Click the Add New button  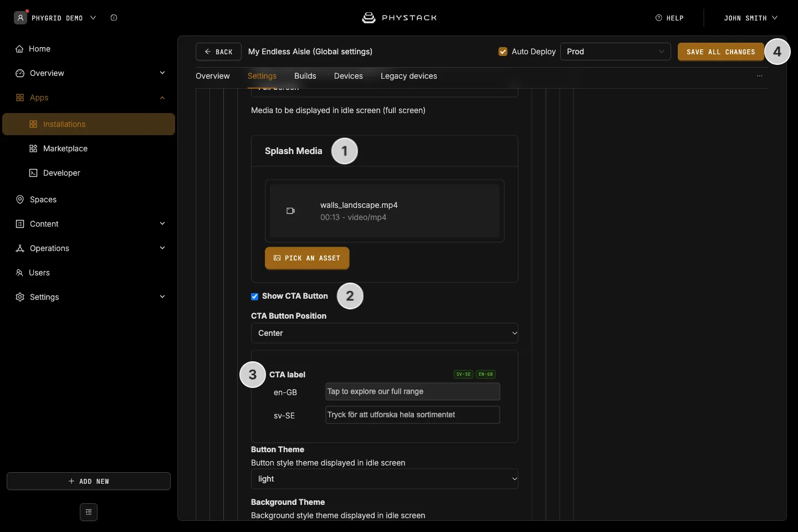(89, 481)
